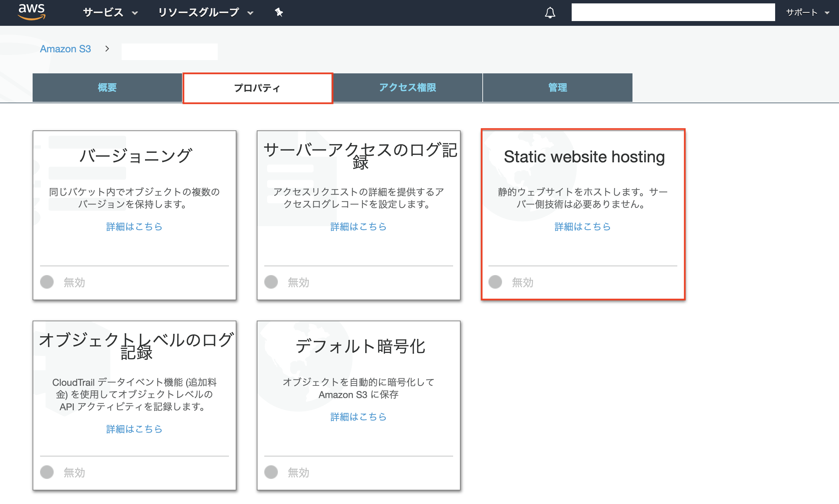Open the サービス dropdown menu

[x=109, y=12]
